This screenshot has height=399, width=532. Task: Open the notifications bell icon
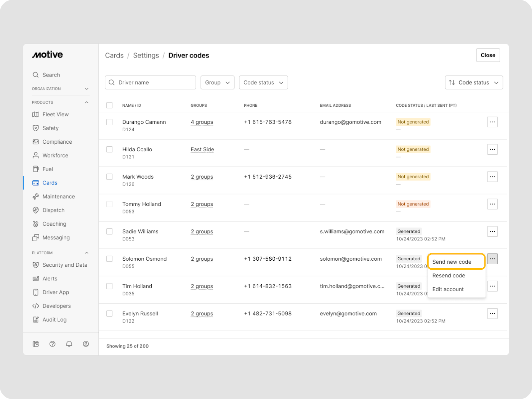pyautogui.click(x=69, y=344)
